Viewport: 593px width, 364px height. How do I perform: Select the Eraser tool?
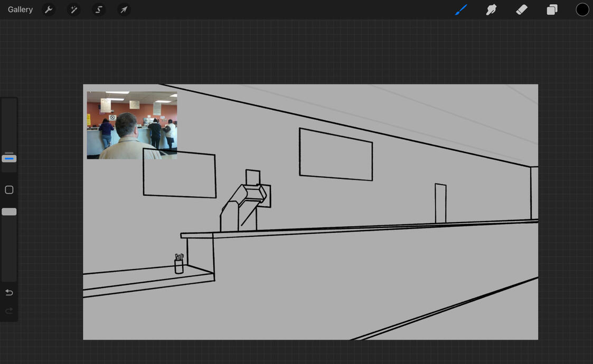522,9
